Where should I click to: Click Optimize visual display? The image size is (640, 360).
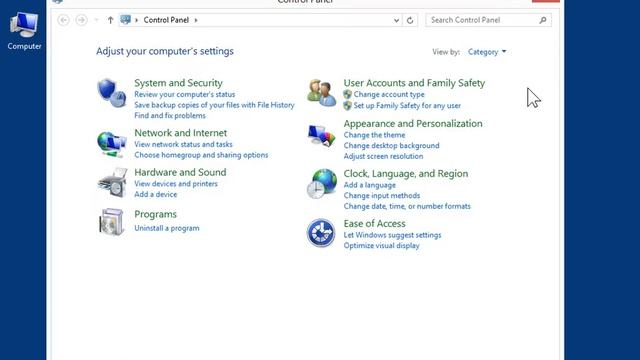coord(381,246)
